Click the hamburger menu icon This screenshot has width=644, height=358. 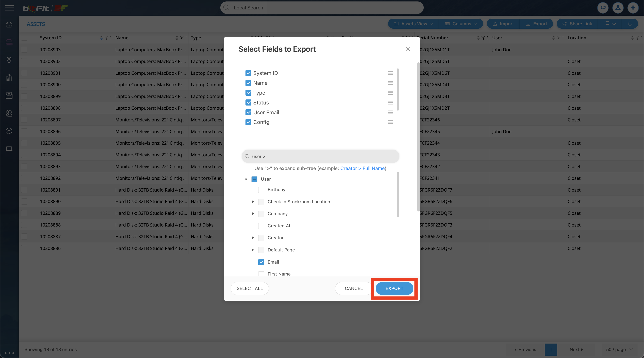(x=9, y=8)
